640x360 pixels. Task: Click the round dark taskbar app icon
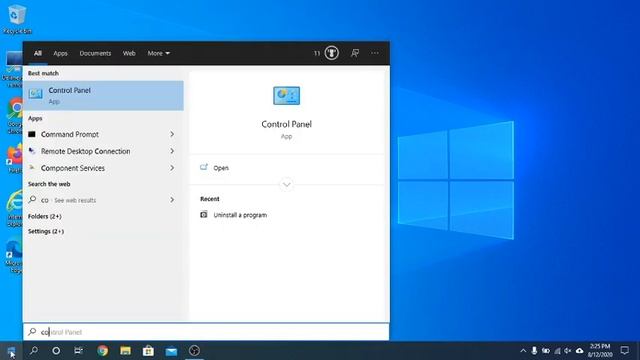[x=194, y=351]
